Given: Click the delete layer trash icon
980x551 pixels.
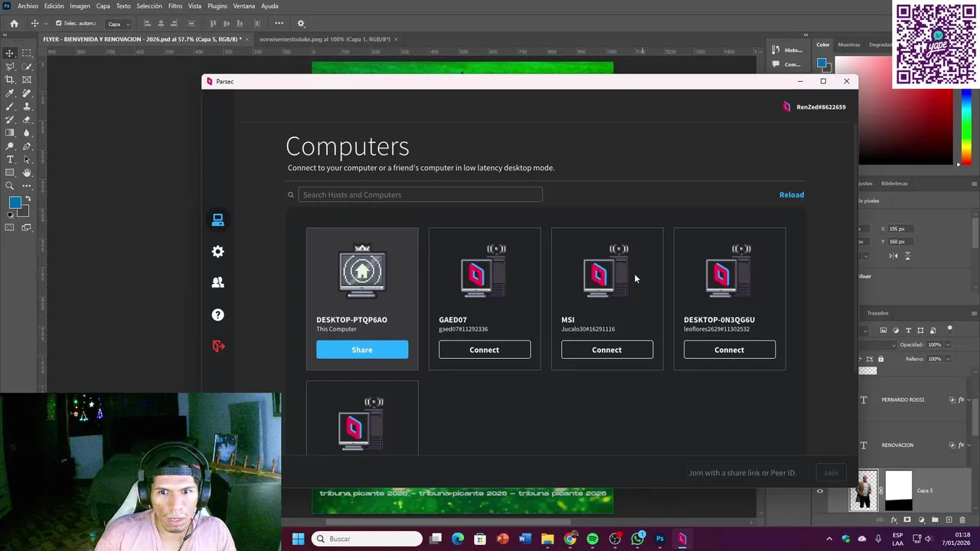Looking at the screenshot, I should [962, 520].
